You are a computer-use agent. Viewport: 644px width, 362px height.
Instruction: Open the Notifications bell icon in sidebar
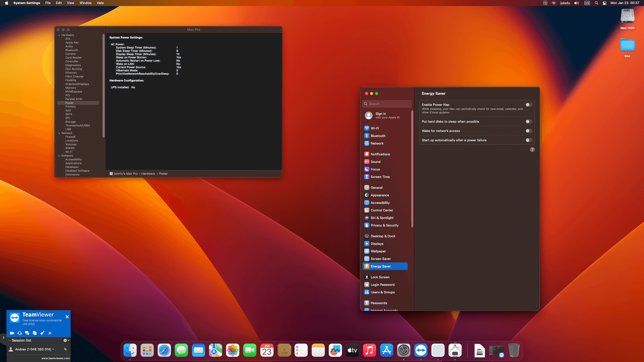367,154
